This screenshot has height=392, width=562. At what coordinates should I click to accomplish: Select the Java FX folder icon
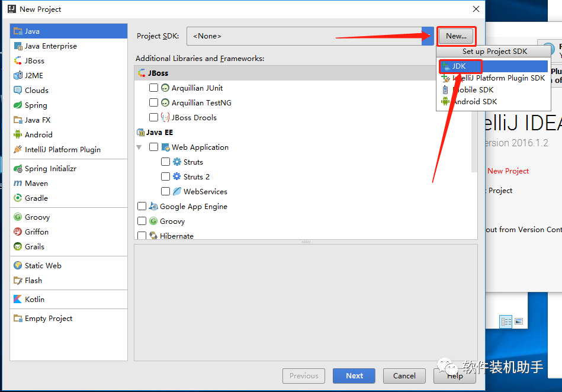(x=18, y=120)
